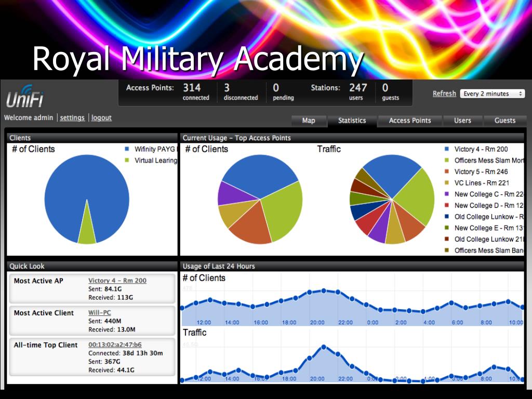Log out via the logout link
The width and height of the screenshot is (532, 399).
point(101,118)
